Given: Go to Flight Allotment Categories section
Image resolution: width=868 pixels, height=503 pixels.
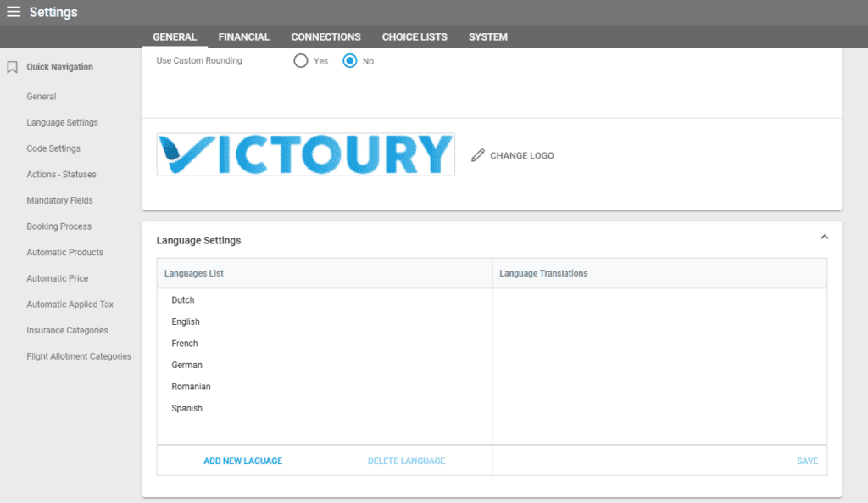Looking at the screenshot, I should pos(79,356).
